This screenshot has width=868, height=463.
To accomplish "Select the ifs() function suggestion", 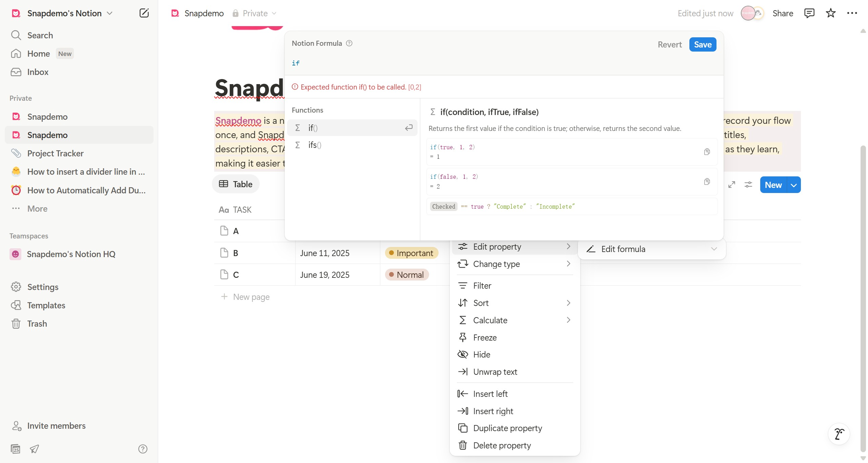I will [352, 145].
